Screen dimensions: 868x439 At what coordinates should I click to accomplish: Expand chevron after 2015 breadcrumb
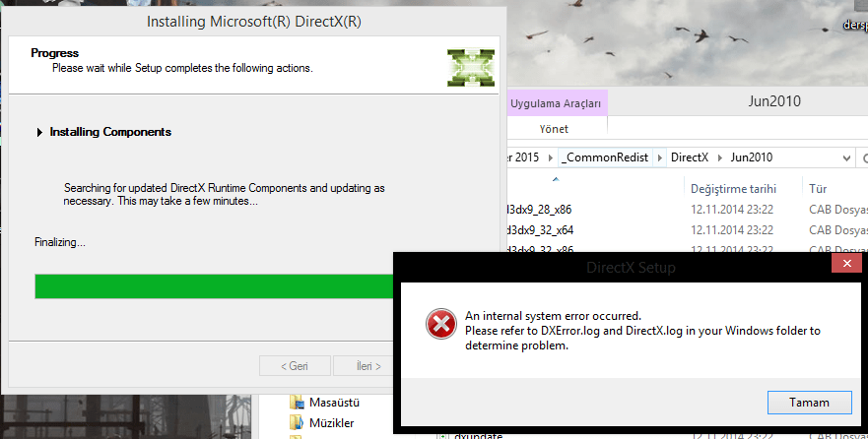[550, 158]
